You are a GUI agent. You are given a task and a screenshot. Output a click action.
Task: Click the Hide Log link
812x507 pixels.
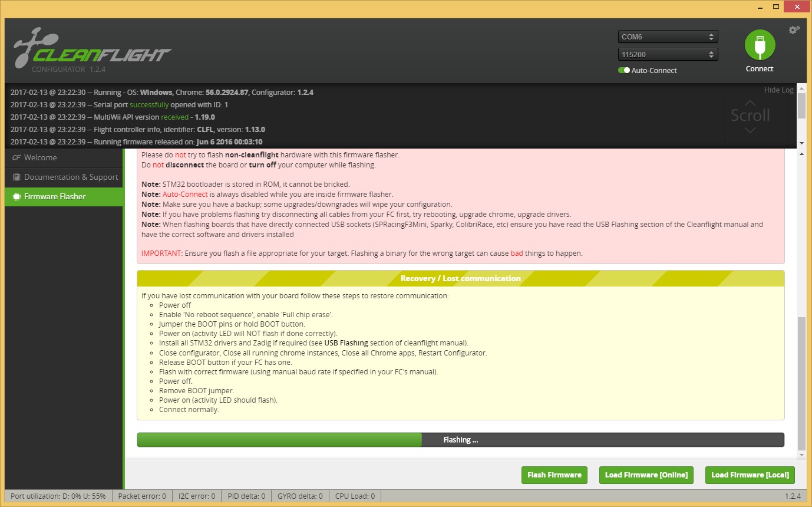tap(778, 90)
